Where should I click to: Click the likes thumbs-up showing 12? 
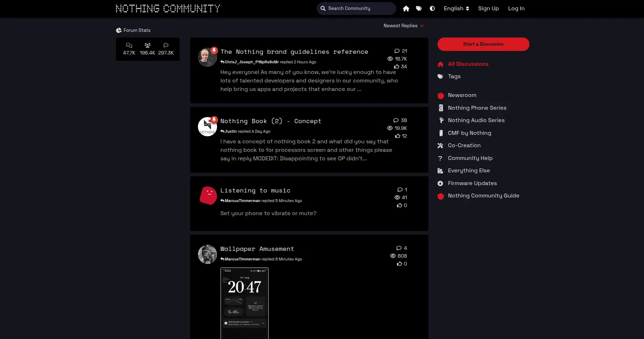(398, 136)
